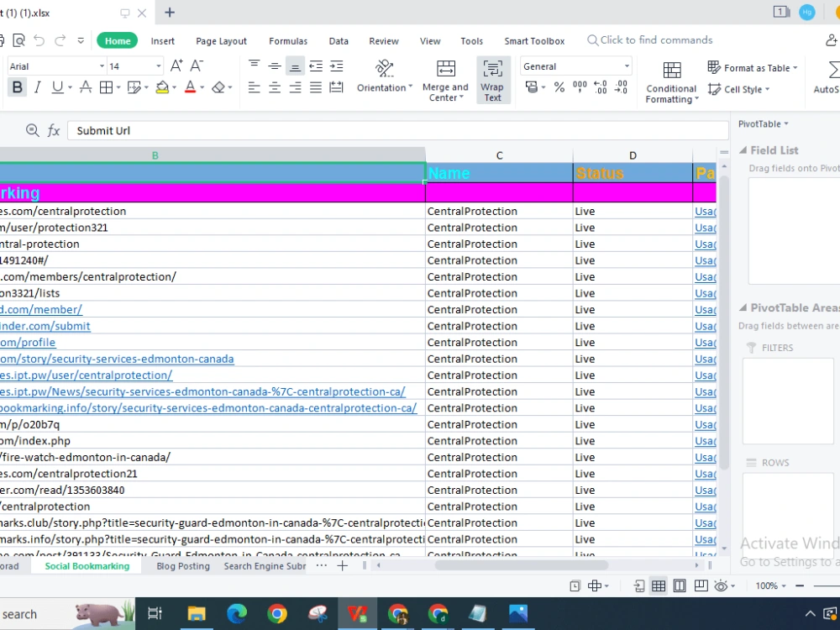This screenshot has height=630, width=840.
Task: Increase decimal places
Action: tap(601, 87)
